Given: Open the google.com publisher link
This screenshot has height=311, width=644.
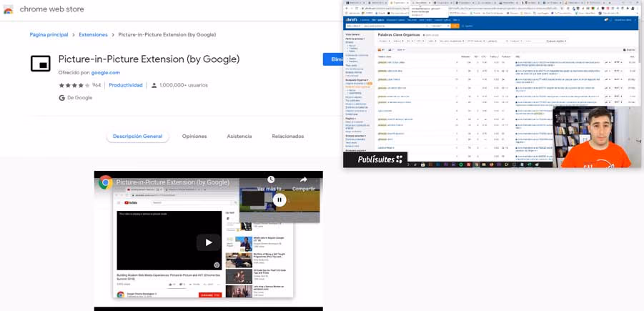Looking at the screenshot, I should pos(106,73).
